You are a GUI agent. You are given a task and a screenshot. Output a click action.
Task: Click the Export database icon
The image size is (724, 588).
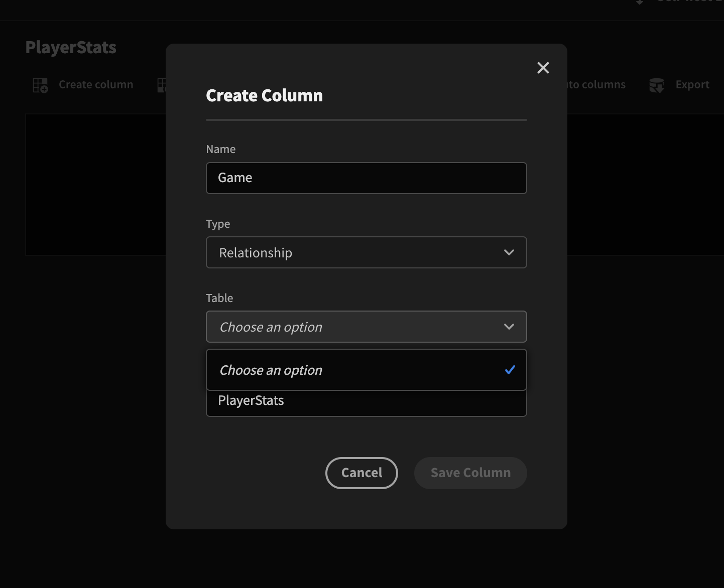click(657, 85)
